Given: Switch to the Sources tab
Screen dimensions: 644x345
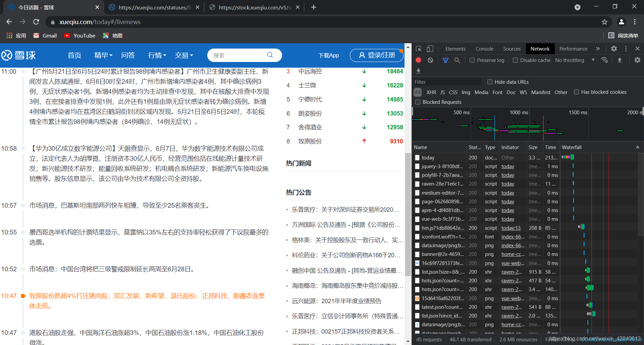Looking at the screenshot, I should (x=512, y=49).
